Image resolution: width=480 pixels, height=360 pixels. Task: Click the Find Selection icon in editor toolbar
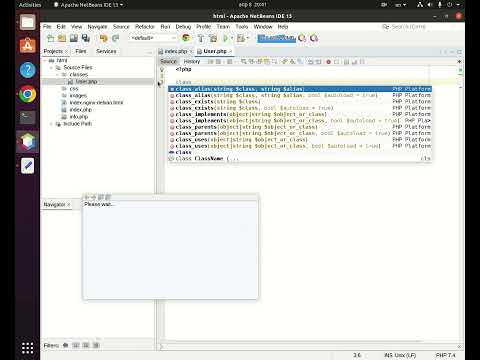coord(244,62)
